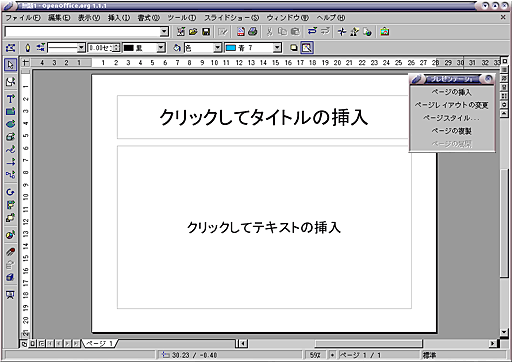Click the second view button on right edge
This screenshot has height=362, width=512.
point(504,70)
